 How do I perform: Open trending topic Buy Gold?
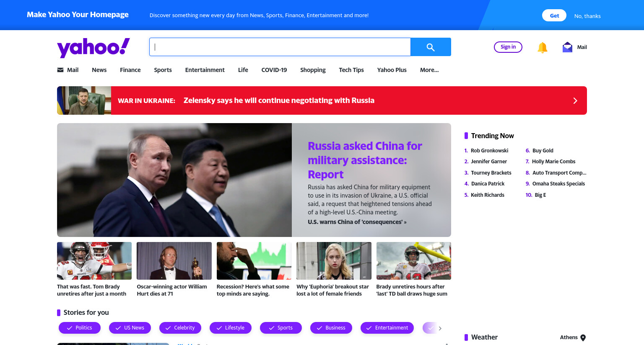point(543,151)
